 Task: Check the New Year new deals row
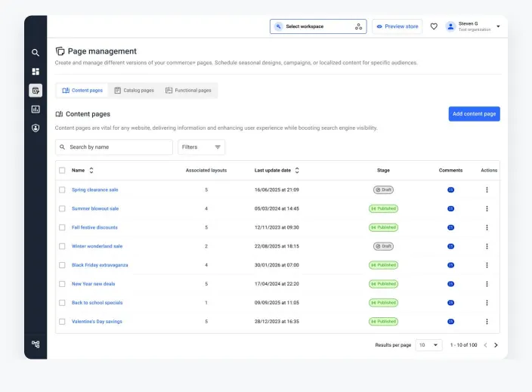[62, 284]
